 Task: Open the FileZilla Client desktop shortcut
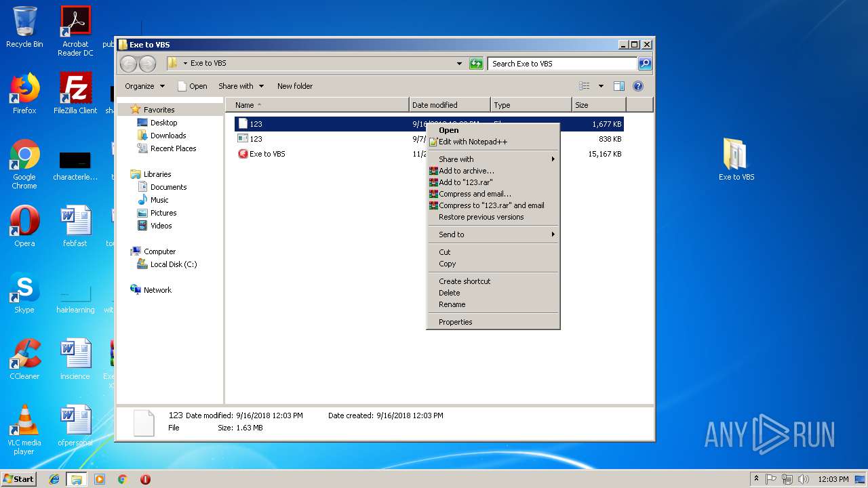click(75, 94)
